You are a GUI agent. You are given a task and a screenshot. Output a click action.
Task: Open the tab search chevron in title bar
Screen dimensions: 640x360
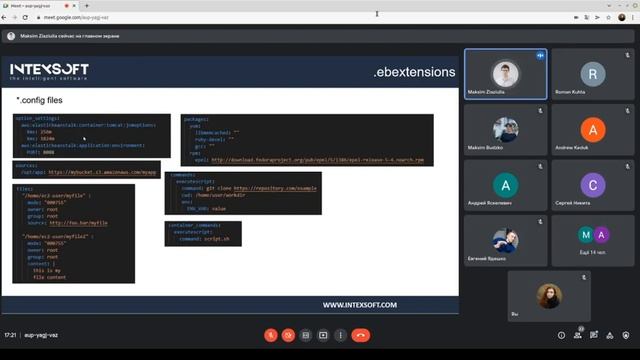coord(609,6)
